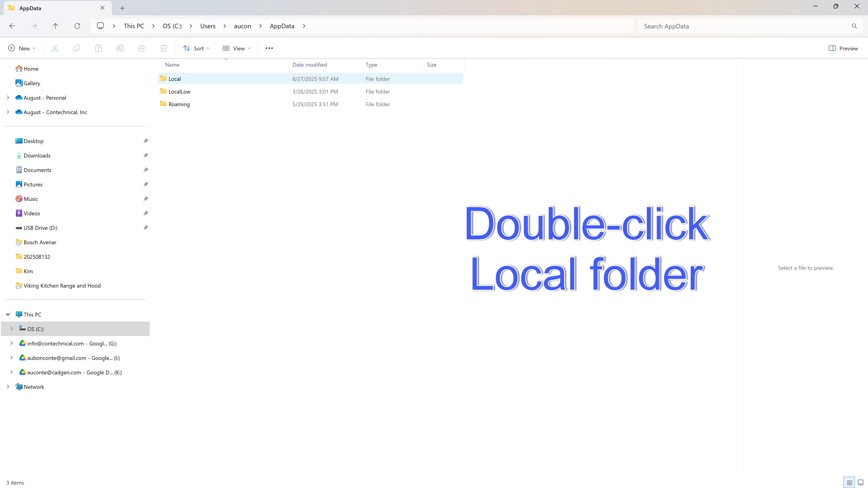Image resolution: width=868 pixels, height=488 pixels.
Task: Open the Sort dropdown menu
Action: coord(196,48)
